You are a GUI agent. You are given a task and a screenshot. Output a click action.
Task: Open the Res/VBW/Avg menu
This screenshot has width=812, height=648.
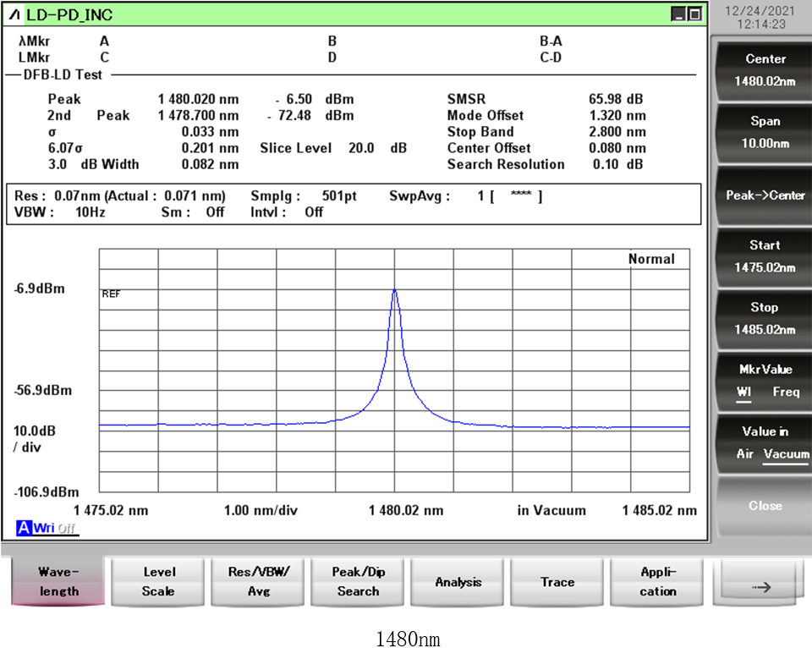point(259,581)
